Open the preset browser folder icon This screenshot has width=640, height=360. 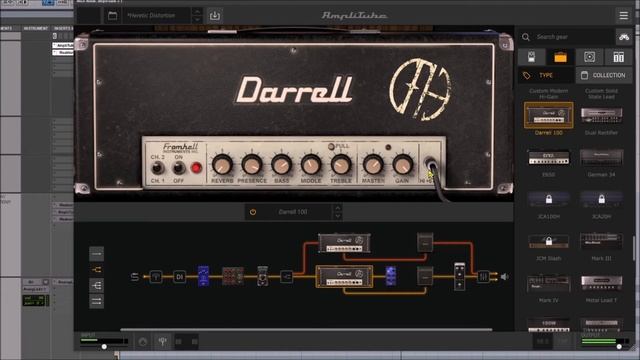pyautogui.click(x=113, y=16)
